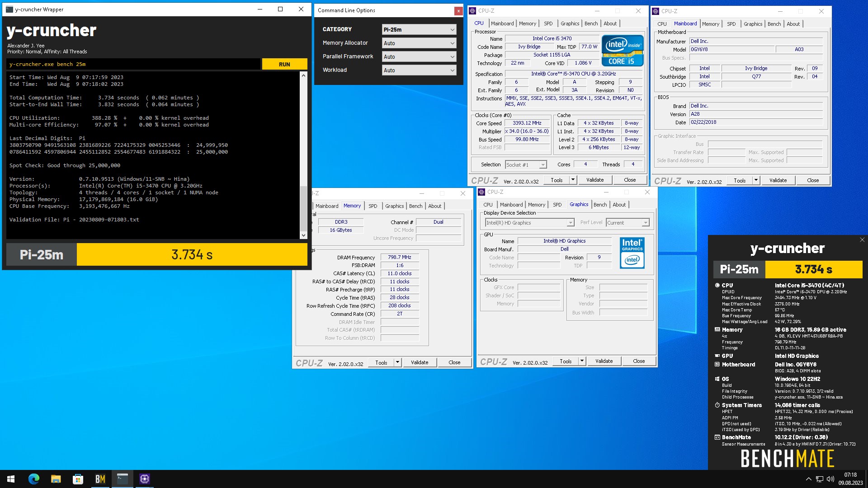Click scroll-up arrow of y-cruncher console
Viewport: 868px width, 488px height.
coord(303,75)
